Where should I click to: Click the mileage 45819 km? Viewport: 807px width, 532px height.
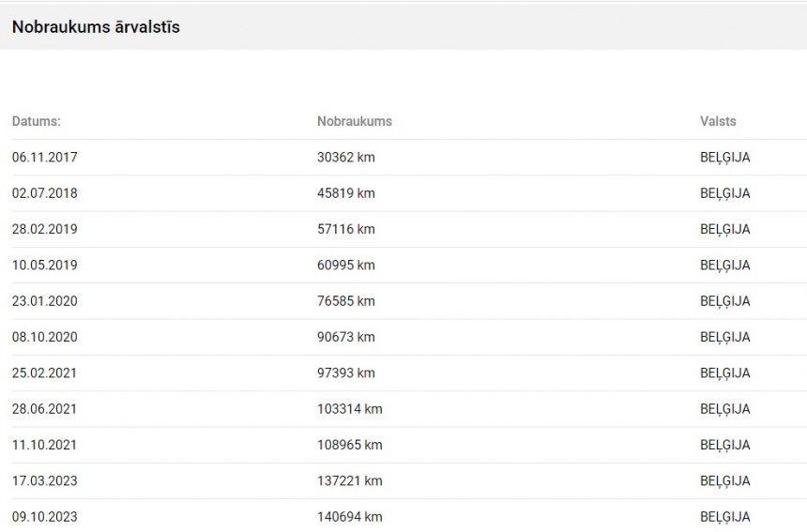pyautogui.click(x=346, y=193)
